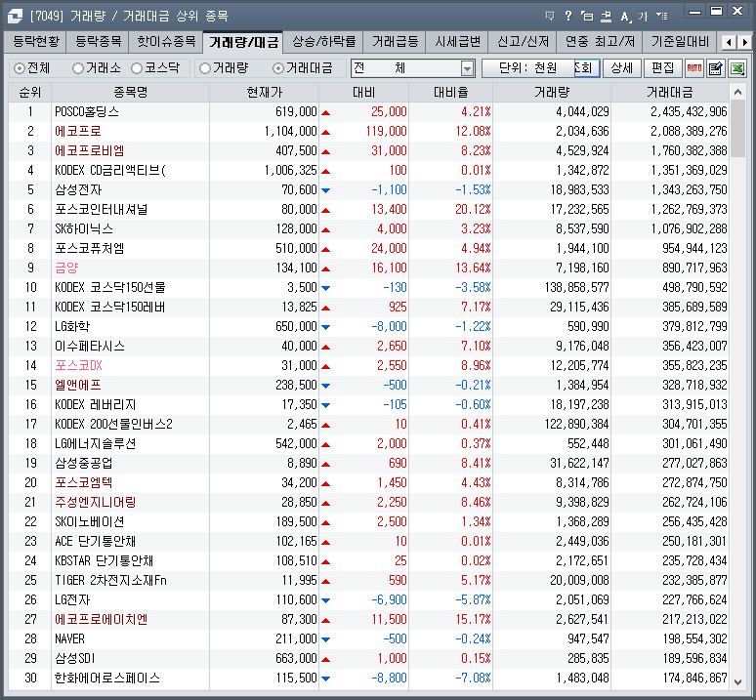Screen dimensions: 756x700
Task: Open the list menu icon in title bar
Action: (x=662, y=16)
